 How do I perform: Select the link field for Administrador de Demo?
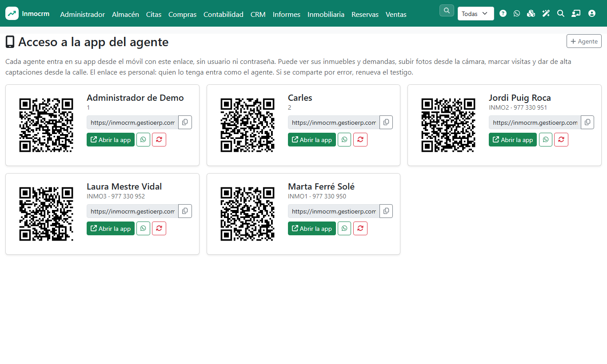coord(132,123)
